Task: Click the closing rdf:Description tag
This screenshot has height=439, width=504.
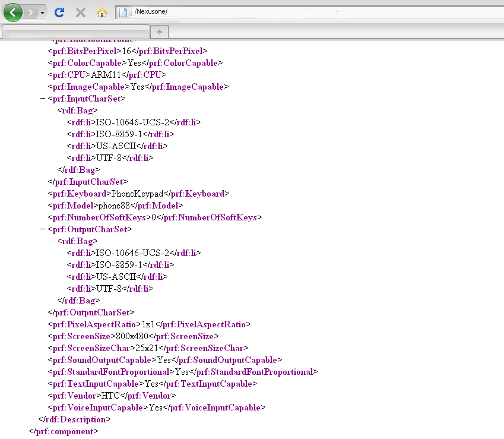Action: click(74, 419)
